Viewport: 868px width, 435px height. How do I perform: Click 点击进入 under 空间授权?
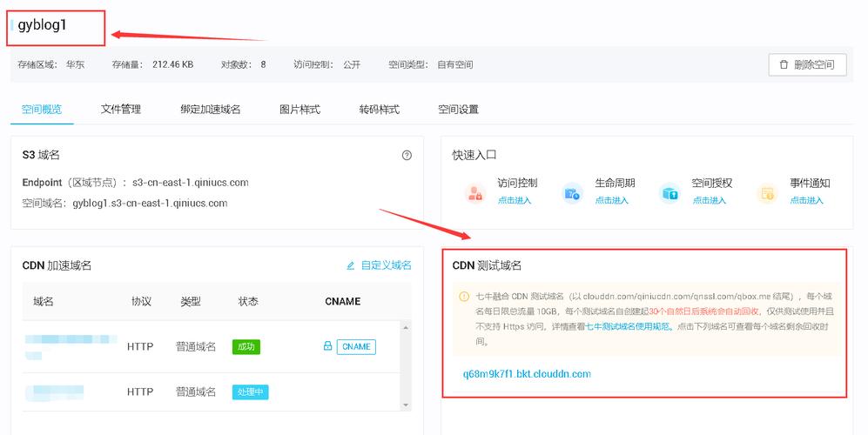pyautogui.click(x=710, y=200)
